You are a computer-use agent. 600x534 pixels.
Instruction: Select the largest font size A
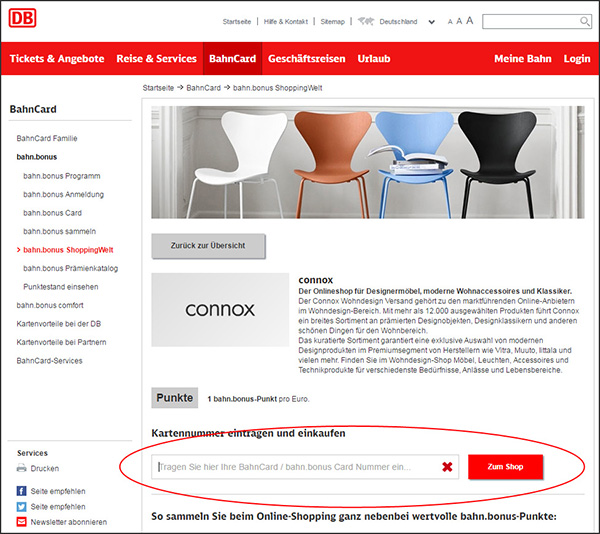[470, 21]
